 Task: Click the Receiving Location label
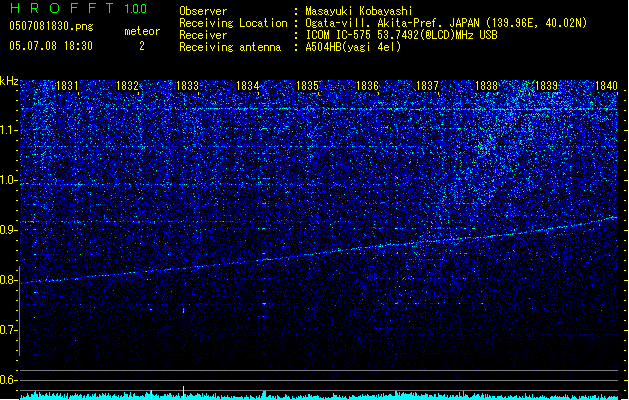click(233, 23)
